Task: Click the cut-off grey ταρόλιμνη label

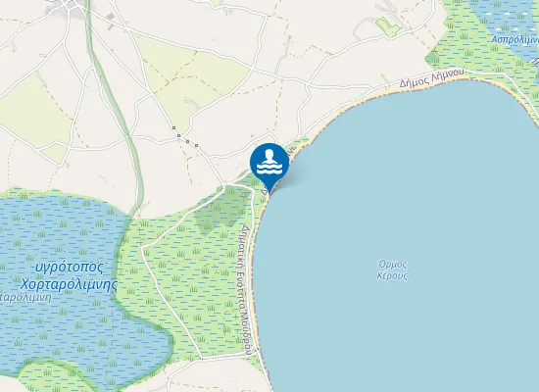Action: [x=25, y=298]
